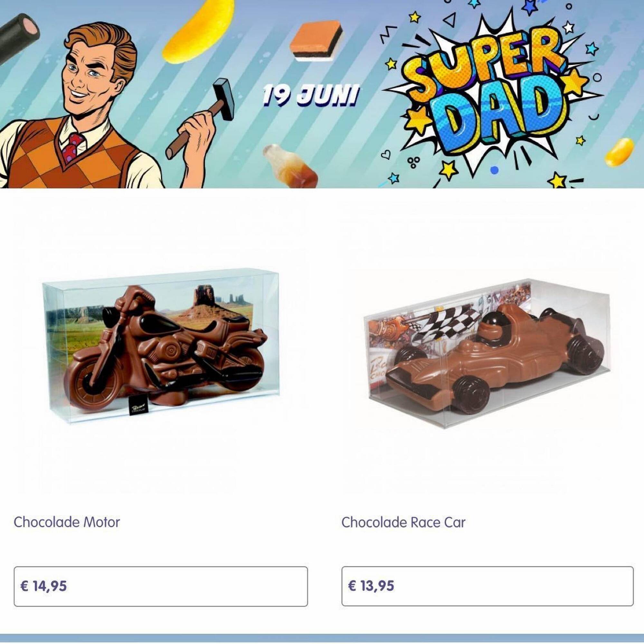Viewport: 644px width, 644px height.
Task: Select the chocolate motorcycle product image
Action: 161,345
